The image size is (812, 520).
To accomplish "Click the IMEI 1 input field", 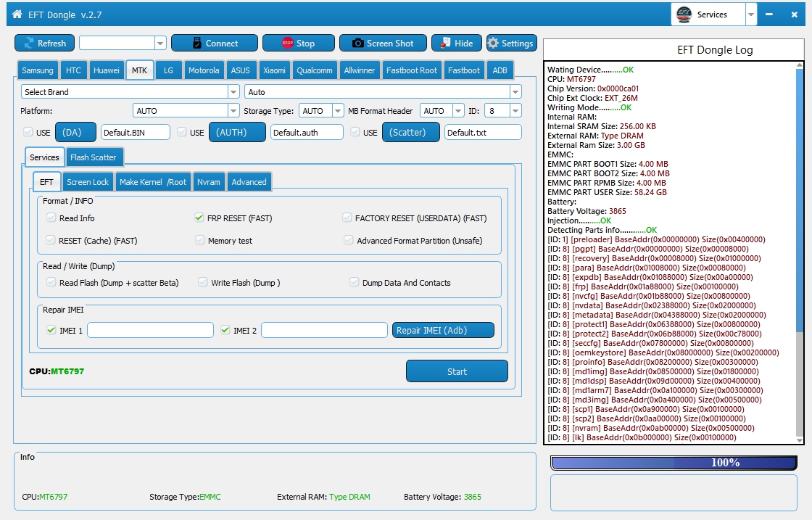I will coord(150,330).
